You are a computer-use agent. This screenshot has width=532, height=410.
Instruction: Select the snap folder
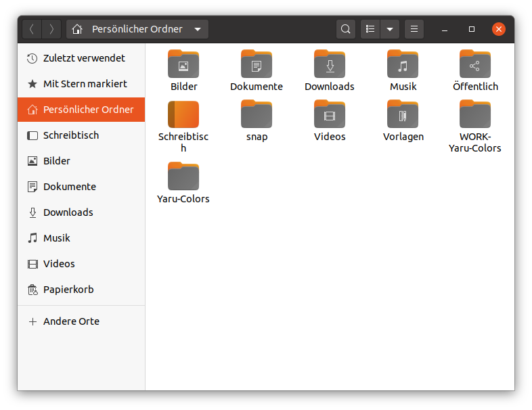[x=257, y=120]
